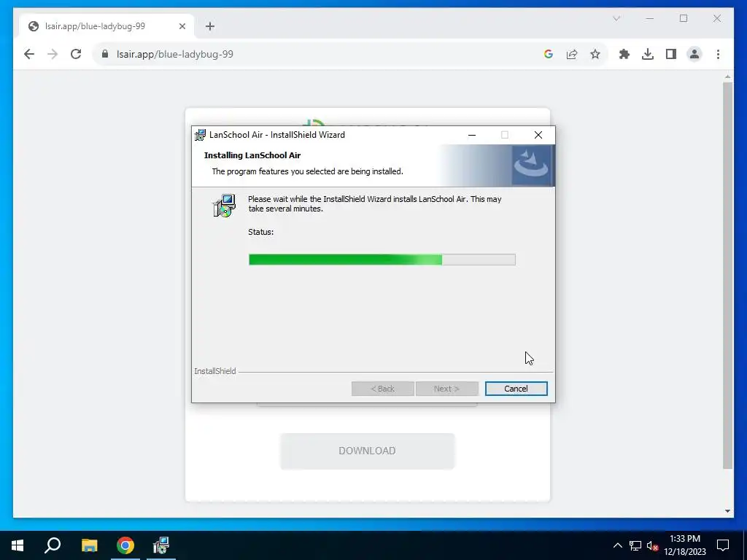Click the greyed DOWNLOAD button on page

(x=368, y=451)
